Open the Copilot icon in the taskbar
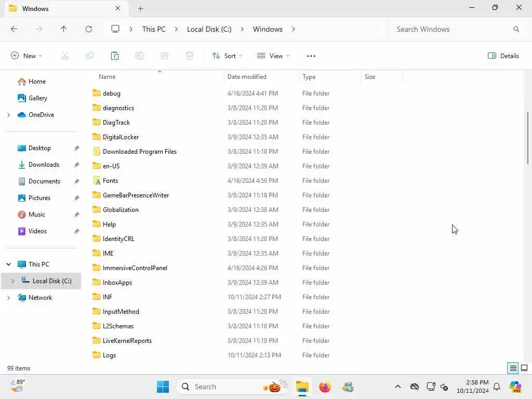Viewport: 532px width, 399px height. tap(515, 387)
